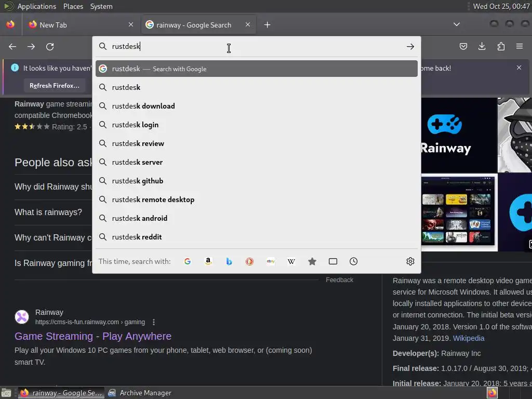Screen dimensions: 532x399
Task: Click the clock showing Wed Oct 25
Action: click(x=501, y=6)
